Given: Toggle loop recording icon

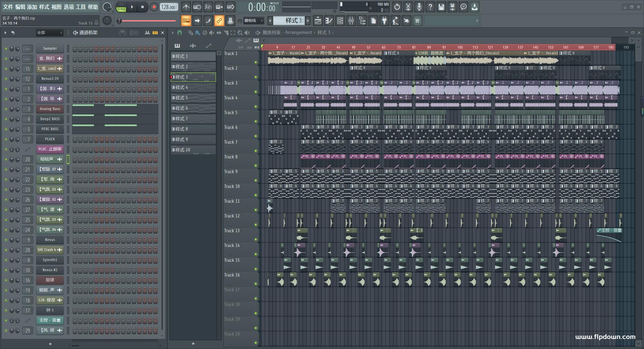Looking at the screenshot, I should coord(230,7).
